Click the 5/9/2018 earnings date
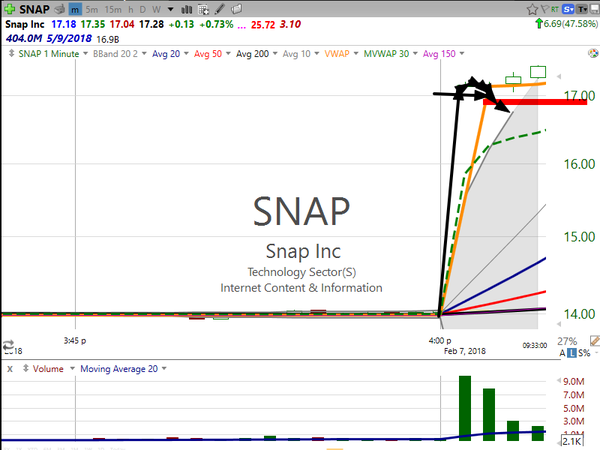600x450 pixels. pyautogui.click(x=69, y=39)
